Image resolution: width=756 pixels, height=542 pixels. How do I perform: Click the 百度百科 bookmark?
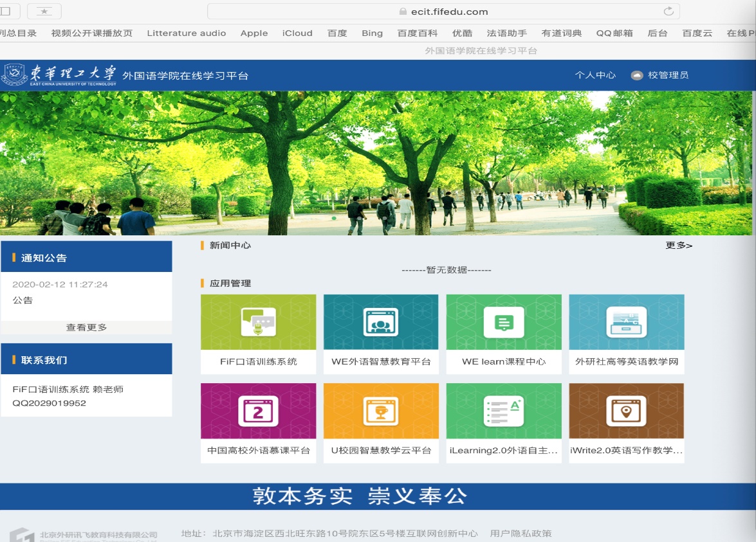pyautogui.click(x=417, y=33)
